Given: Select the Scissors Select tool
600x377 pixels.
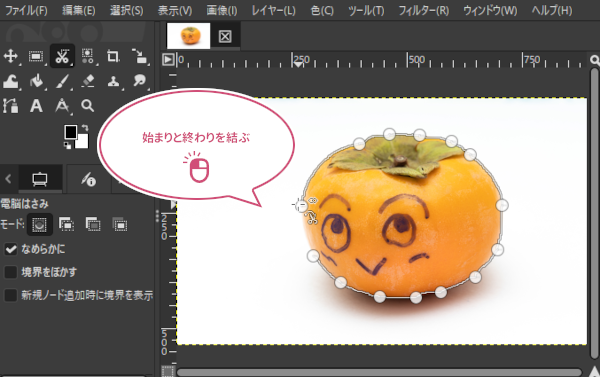Looking at the screenshot, I should pos(62,56).
